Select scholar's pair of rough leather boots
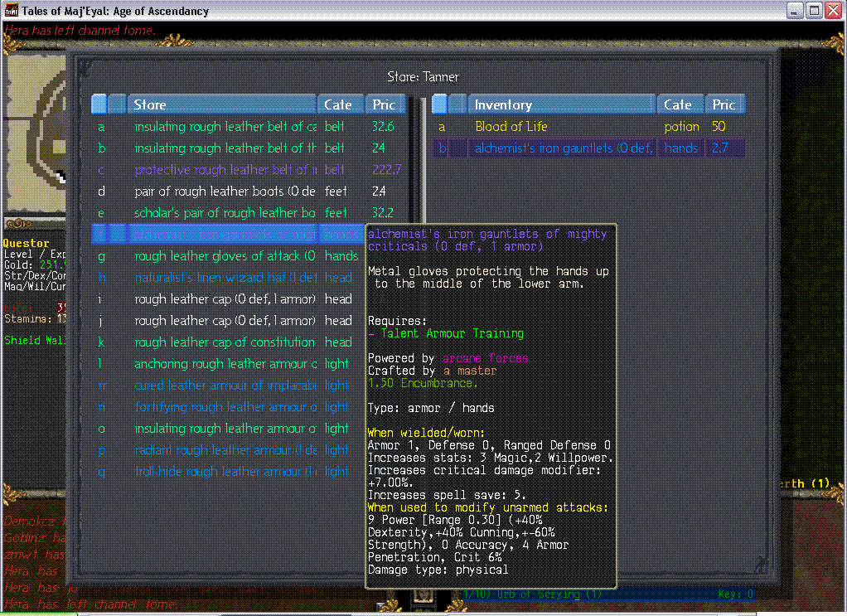The height and width of the screenshot is (616, 847). [249, 213]
